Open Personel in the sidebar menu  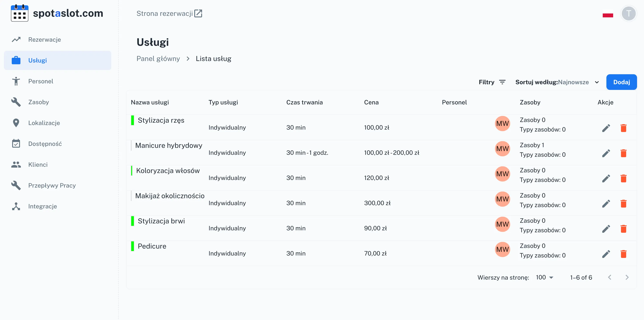(x=40, y=81)
